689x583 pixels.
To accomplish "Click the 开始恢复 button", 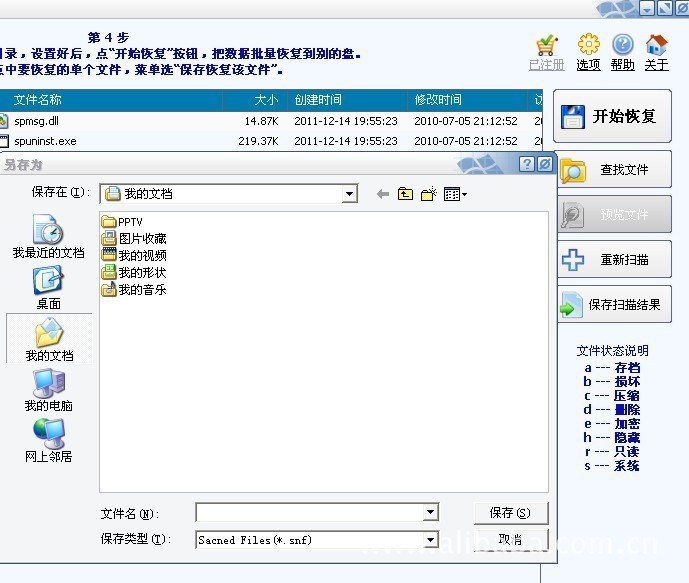I will point(612,116).
